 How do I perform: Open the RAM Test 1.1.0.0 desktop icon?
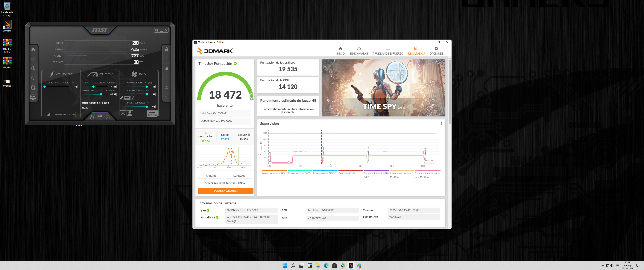7,46
